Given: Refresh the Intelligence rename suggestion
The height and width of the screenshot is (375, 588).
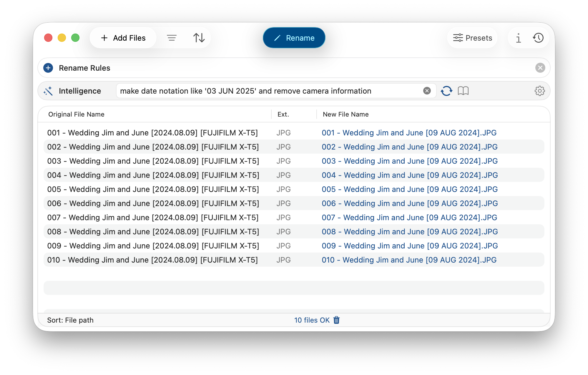Looking at the screenshot, I should point(446,91).
